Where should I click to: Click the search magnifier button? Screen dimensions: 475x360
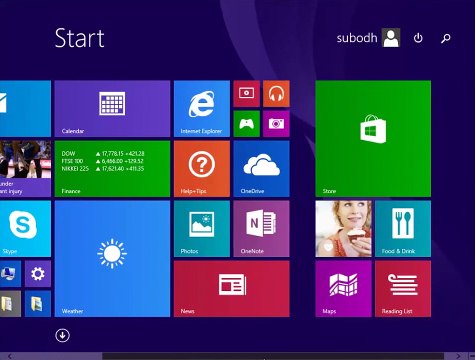click(446, 38)
